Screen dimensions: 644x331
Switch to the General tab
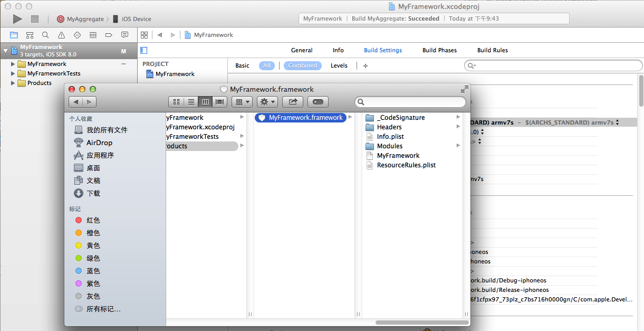tap(302, 50)
